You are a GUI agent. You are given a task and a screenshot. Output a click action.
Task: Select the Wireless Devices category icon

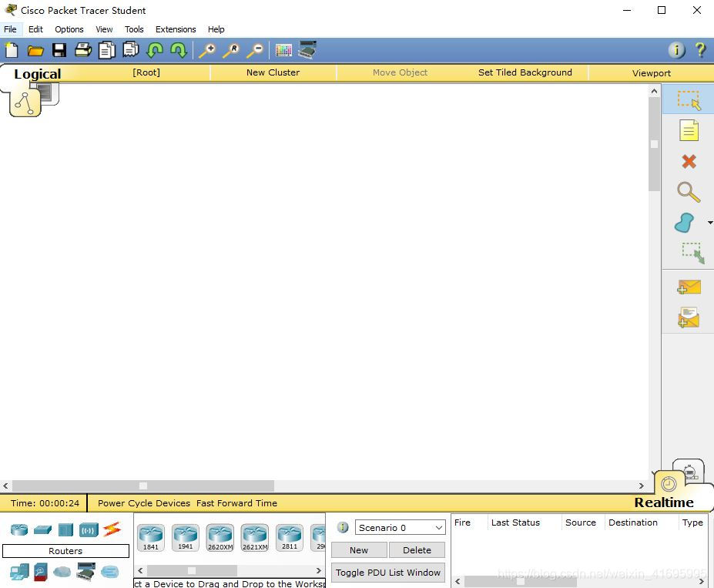tap(89, 530)
